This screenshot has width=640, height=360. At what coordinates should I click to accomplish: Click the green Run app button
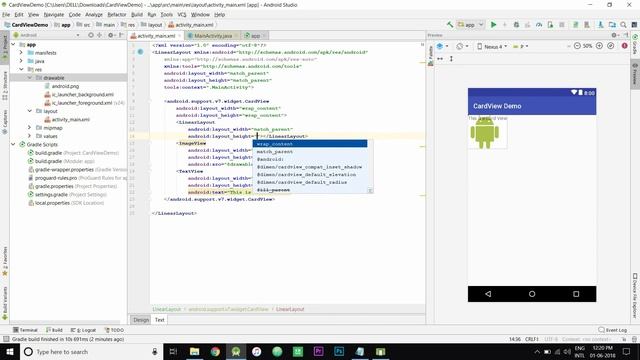[493, 24]
